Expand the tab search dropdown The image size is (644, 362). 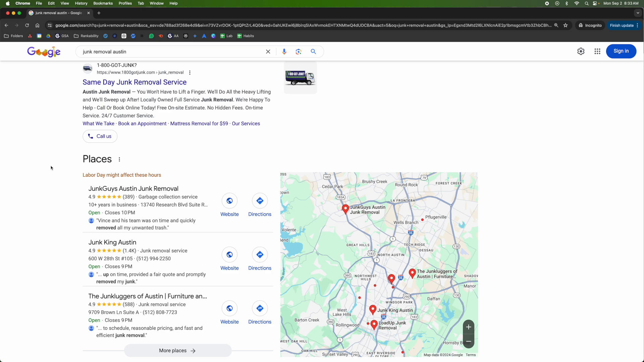638,13
